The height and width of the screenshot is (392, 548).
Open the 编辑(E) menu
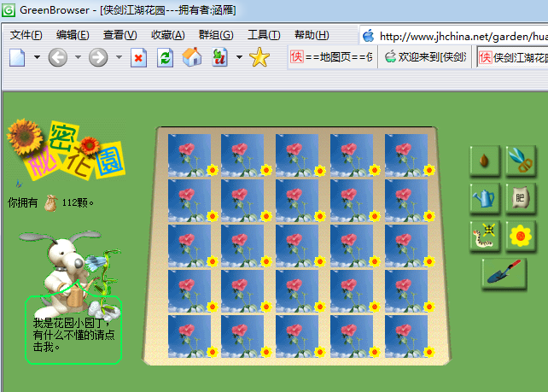73,35
